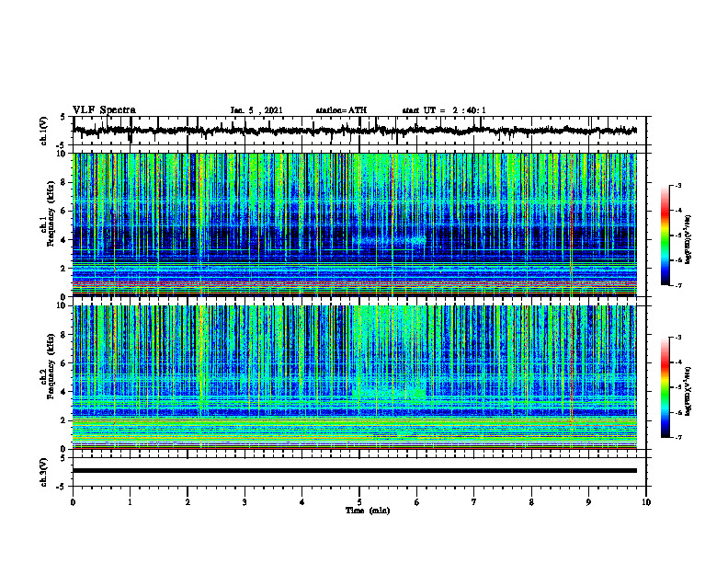Click the "station=ATH" header label
728x563 pixels.
(341, 110)
